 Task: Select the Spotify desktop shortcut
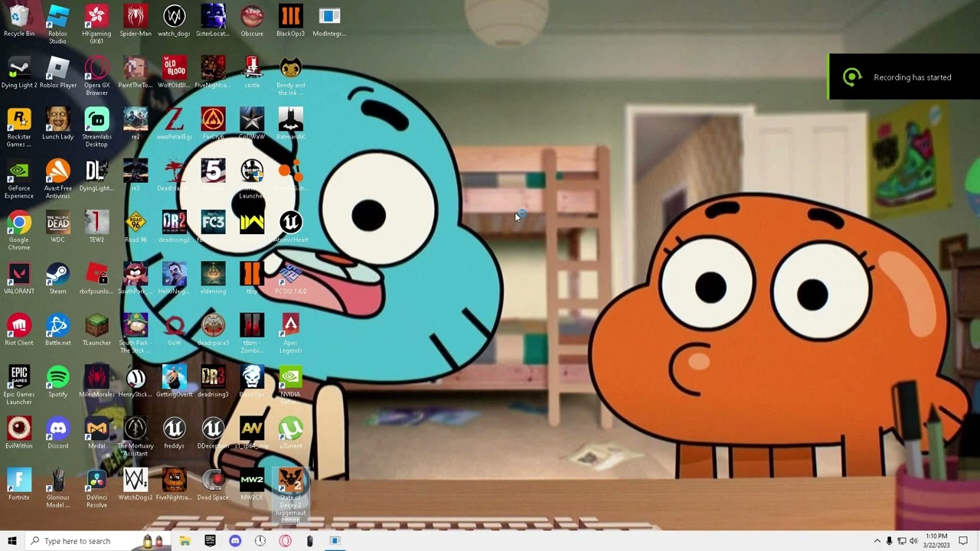point(57,381)
